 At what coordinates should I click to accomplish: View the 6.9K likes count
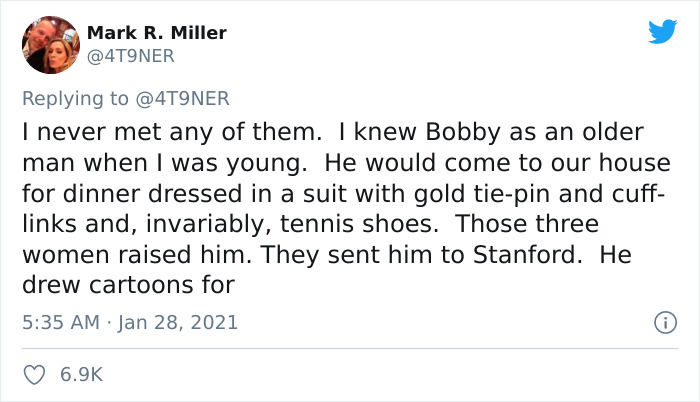(82, 375)
